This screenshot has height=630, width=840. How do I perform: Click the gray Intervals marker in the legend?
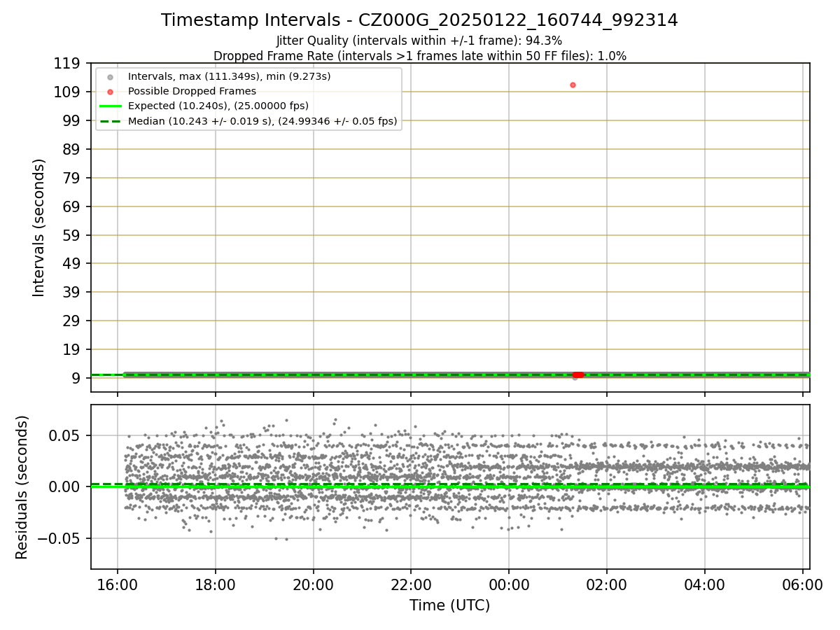(x=110, y=77)
